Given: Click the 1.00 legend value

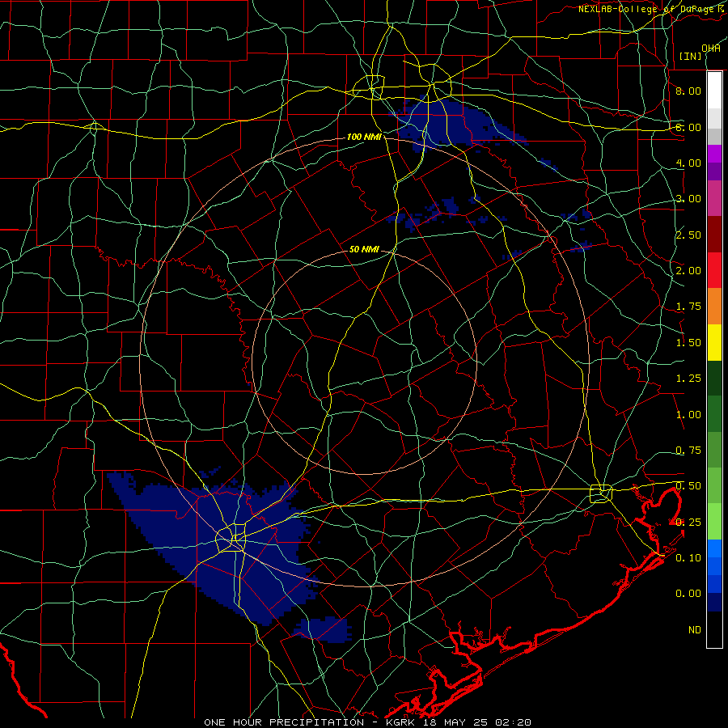Looking at the screenshot, I should click(688, 415).
